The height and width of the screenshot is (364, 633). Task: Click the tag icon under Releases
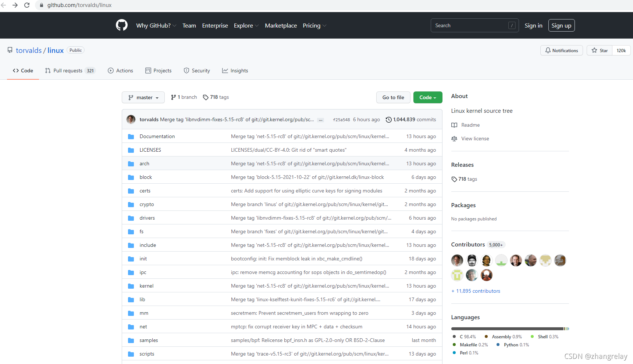coord(454,179)
